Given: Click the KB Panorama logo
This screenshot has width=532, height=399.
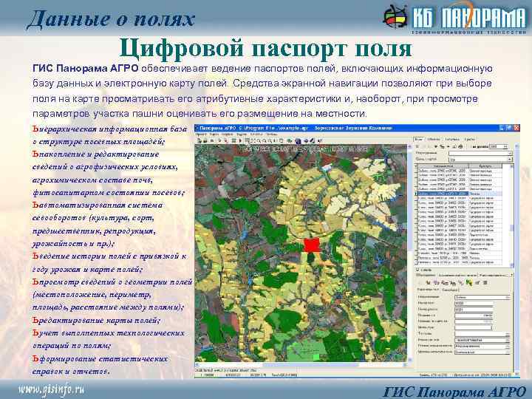Looking at the screenshot, I should [455, 18].
